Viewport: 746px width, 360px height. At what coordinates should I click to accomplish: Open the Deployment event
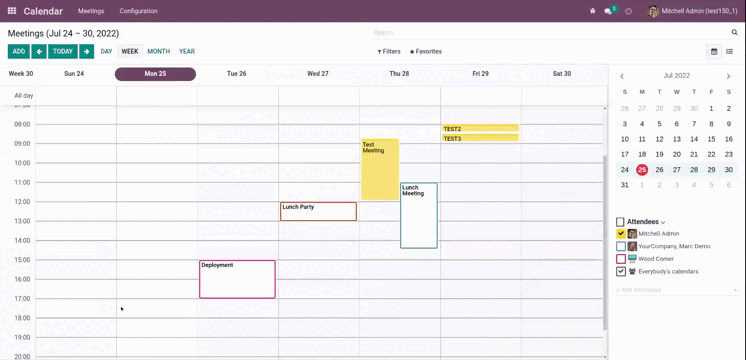(237, 279)
